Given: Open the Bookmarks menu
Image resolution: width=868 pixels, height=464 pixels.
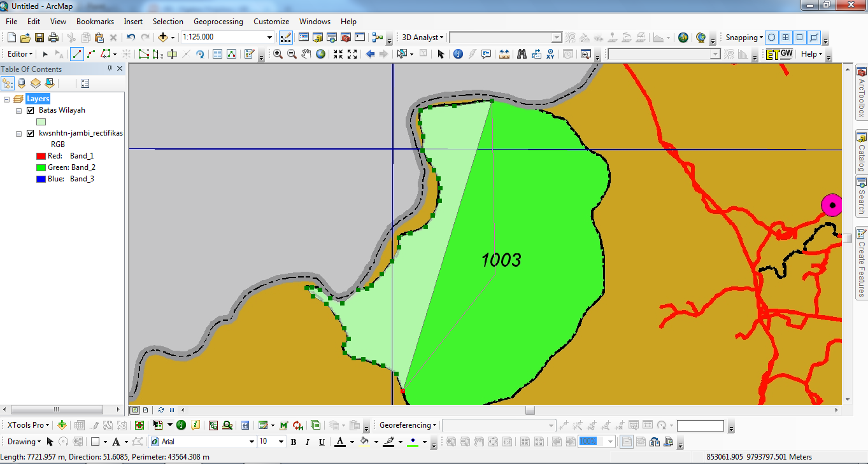Looking at the screenshot, I should click(95, 21).
